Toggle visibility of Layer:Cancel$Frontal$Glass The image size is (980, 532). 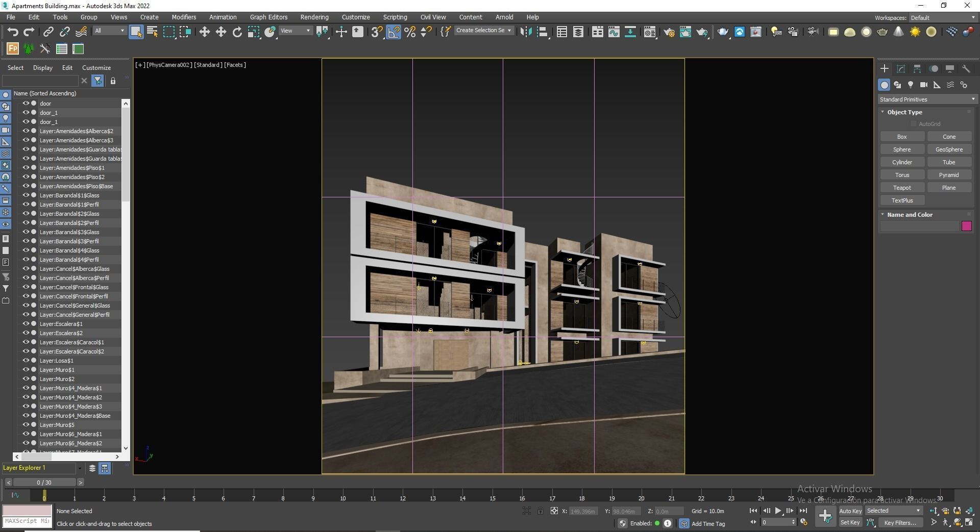pyautogui.click(x=26, y=287)
